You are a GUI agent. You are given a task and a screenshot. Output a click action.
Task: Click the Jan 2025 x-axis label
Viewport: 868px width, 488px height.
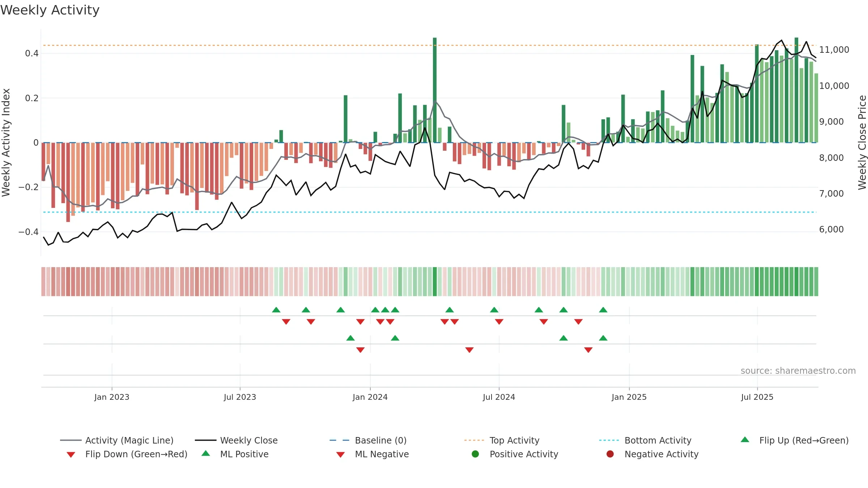click(629, 397)
